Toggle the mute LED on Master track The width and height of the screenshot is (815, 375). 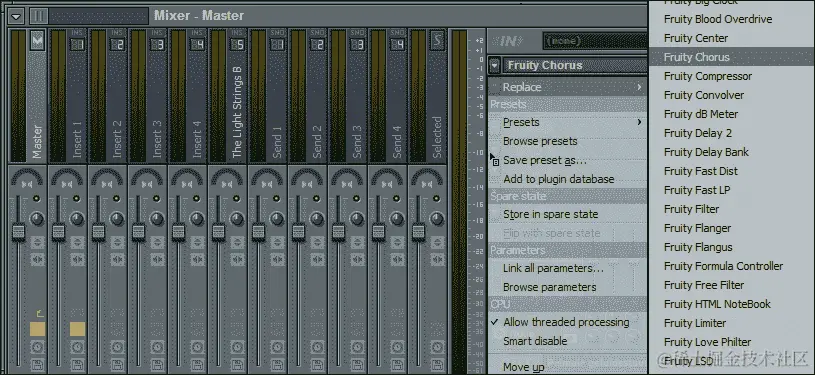click(36, 199)
